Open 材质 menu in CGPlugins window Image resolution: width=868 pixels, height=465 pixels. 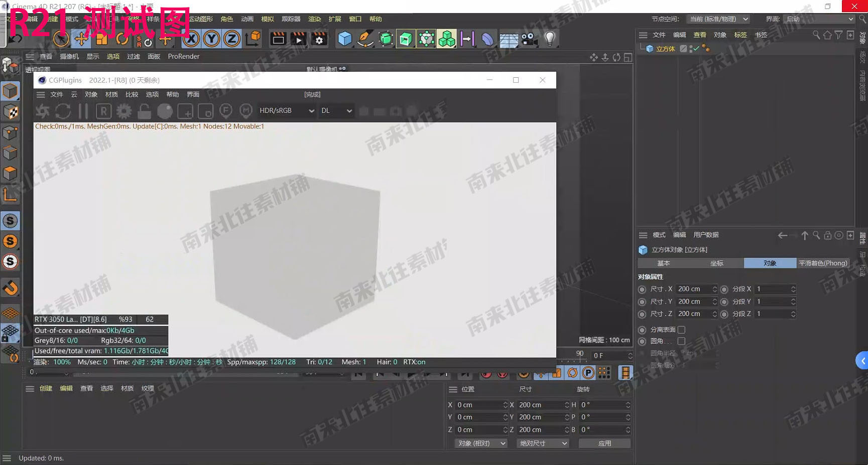(111, 94)
